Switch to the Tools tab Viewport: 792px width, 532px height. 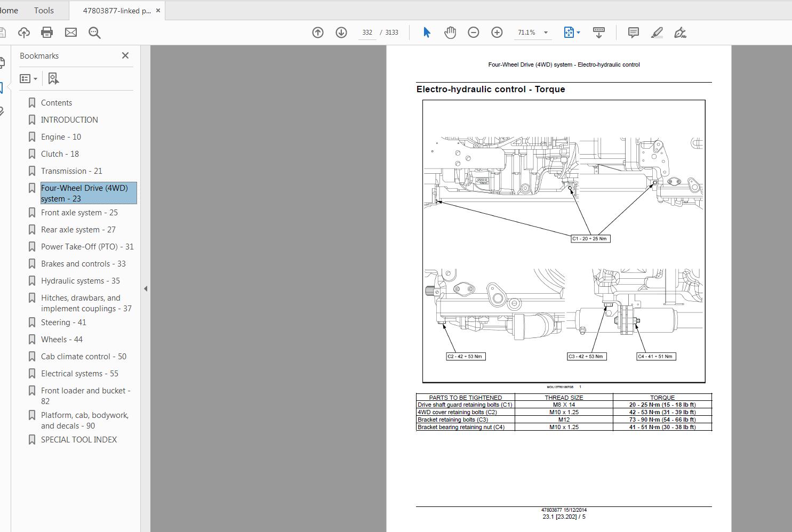[44, 11]
